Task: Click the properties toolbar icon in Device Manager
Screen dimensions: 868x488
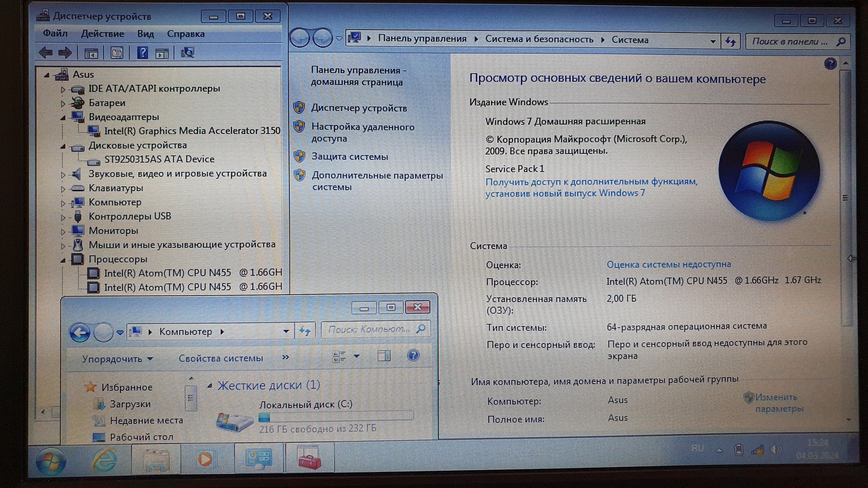Action: pos(117,53)
